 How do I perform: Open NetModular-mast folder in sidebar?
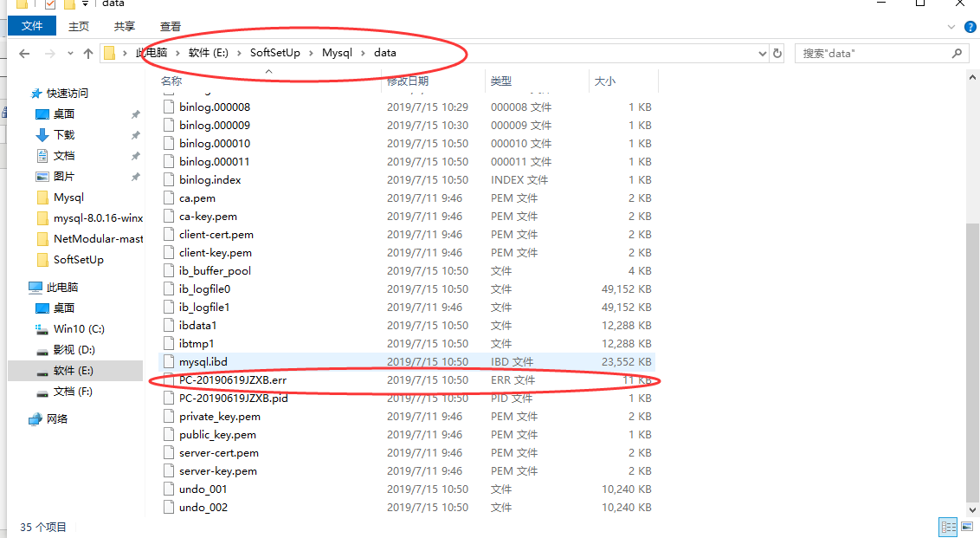tap(98, 238)
